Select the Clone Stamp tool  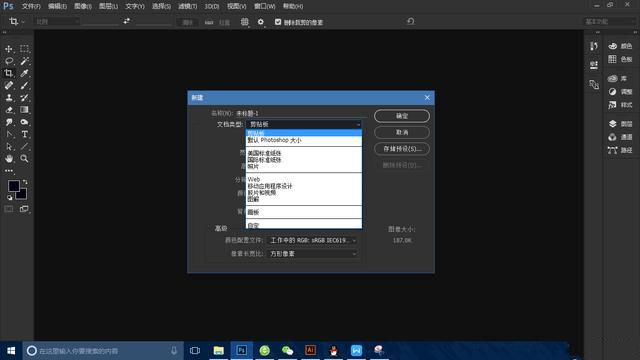tap(9, 98)
